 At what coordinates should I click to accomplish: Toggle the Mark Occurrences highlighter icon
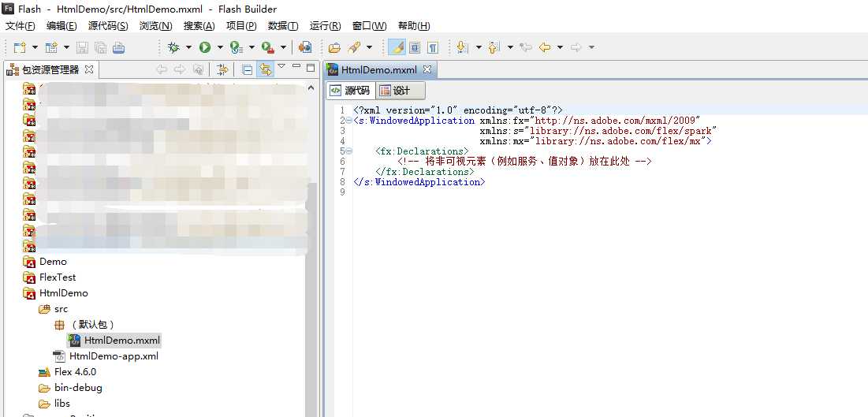(x=397, y=47)
